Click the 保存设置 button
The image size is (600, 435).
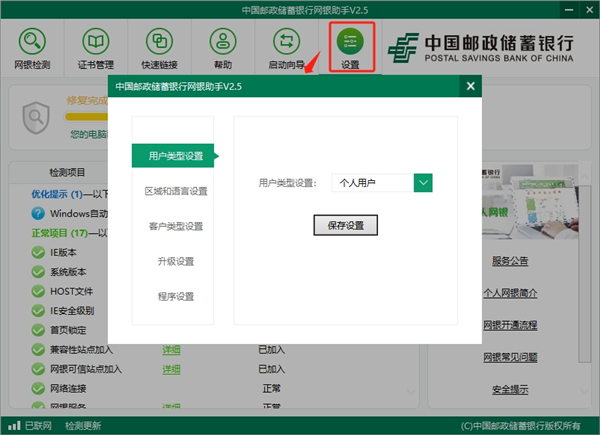point(346,225)
